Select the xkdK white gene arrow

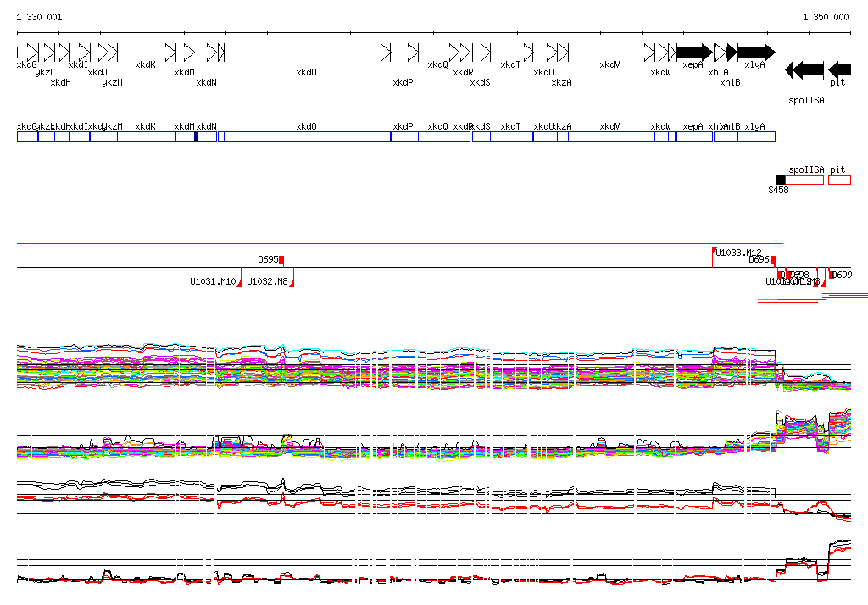(146, 53)
